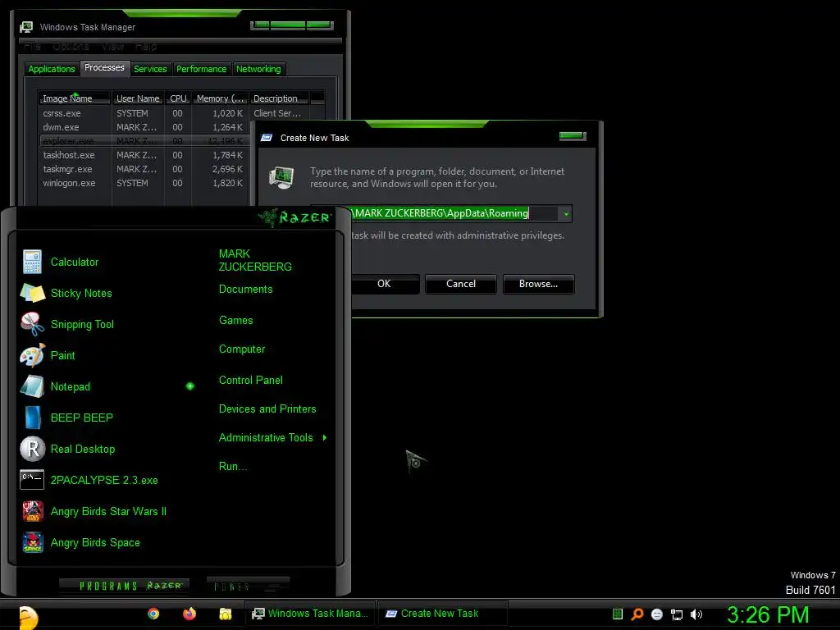Open the MARK ZUCKERBERG user folder link
The image size is (840, 630).
point(255,260)
